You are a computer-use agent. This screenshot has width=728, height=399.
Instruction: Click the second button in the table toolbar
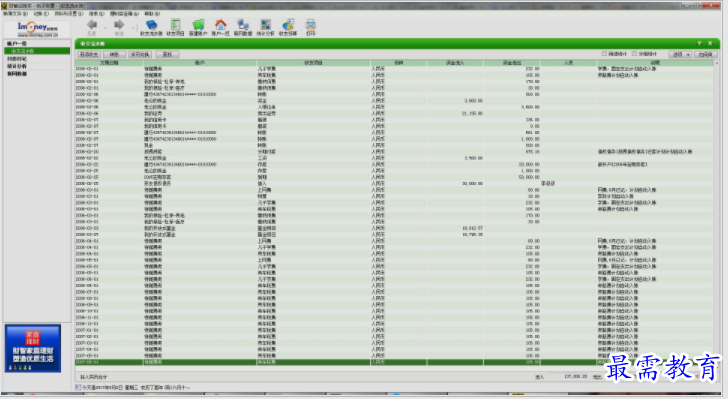[114, 54]
